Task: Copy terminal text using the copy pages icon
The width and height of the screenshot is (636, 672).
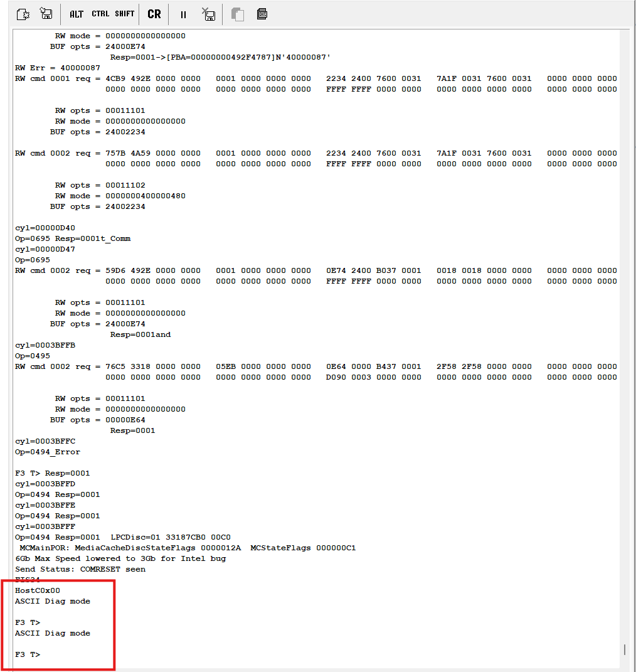Action: [237, 14]
